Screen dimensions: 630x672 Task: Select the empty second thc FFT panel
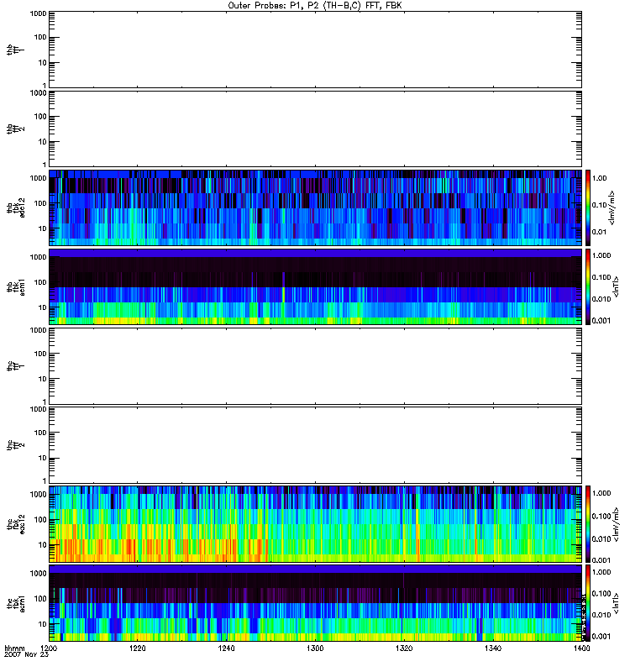[315, 444]
